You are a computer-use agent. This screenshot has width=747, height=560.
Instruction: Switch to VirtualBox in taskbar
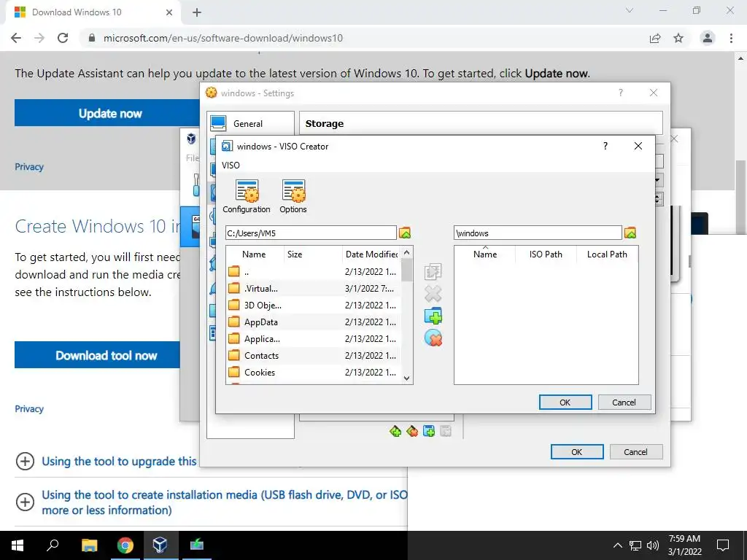point(160,545)
